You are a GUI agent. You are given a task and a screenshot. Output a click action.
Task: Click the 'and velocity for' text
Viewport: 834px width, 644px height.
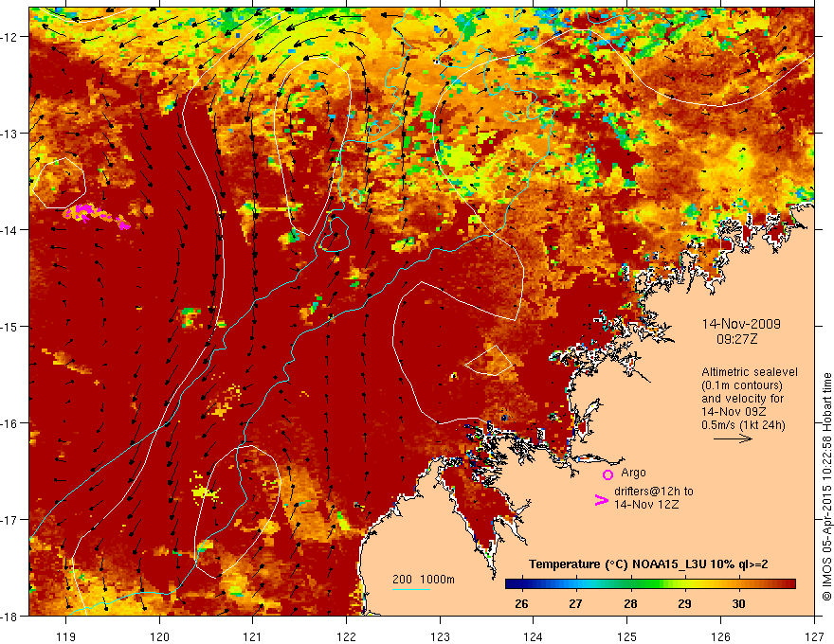click(742, 399)
